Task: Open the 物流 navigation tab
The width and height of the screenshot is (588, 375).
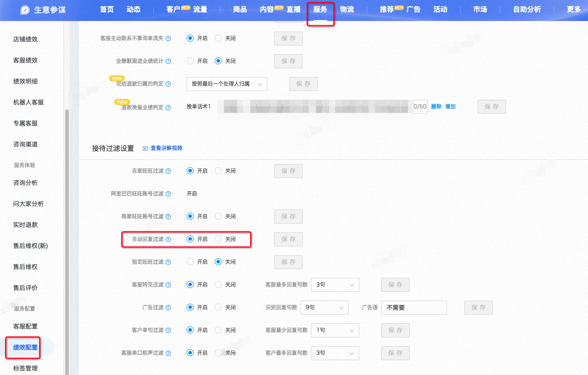Action: point(347,9)
